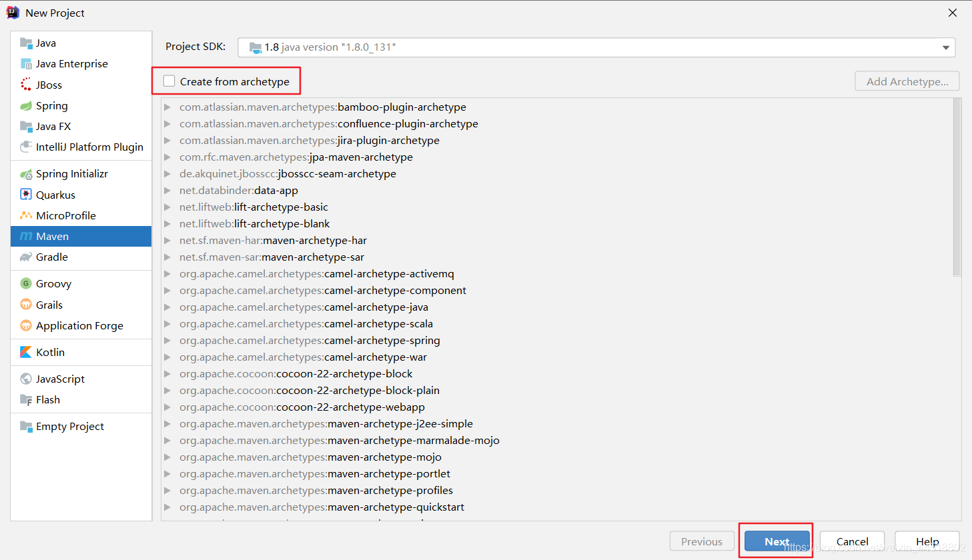Click the SDK folder icon in dropdown
The height and width of the screenshot is (560, 972).
(x=255, y=47)
